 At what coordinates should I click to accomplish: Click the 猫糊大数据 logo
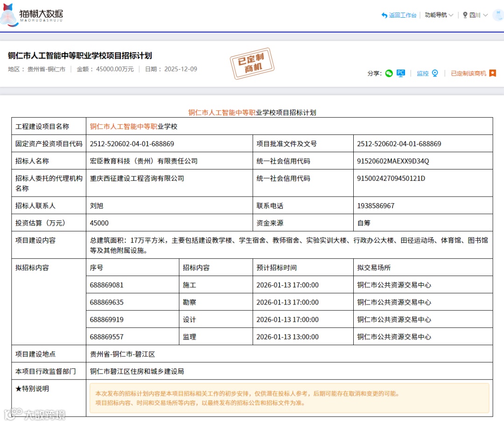(32, 15)
